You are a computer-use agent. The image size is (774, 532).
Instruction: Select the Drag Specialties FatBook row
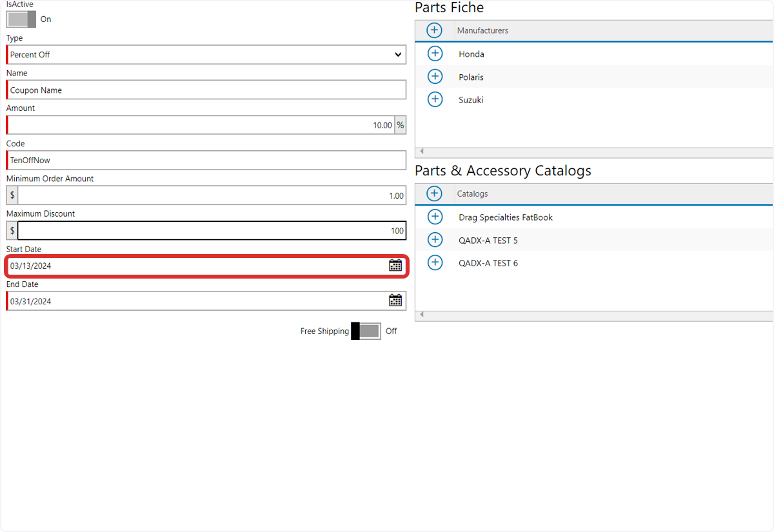(x=594, y=217)
